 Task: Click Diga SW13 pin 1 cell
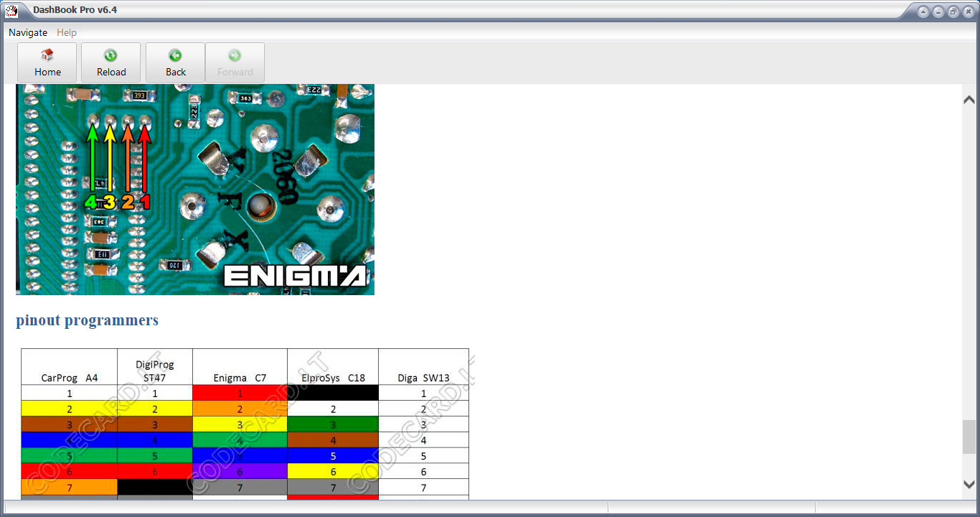point(423,393)
